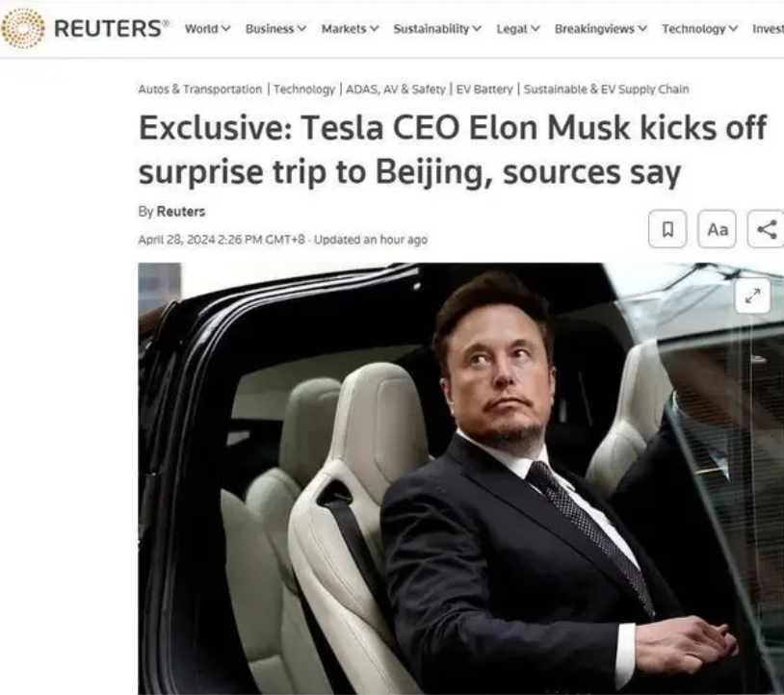Open the Legal section menu
784x695 pixels.
(518, 29)
